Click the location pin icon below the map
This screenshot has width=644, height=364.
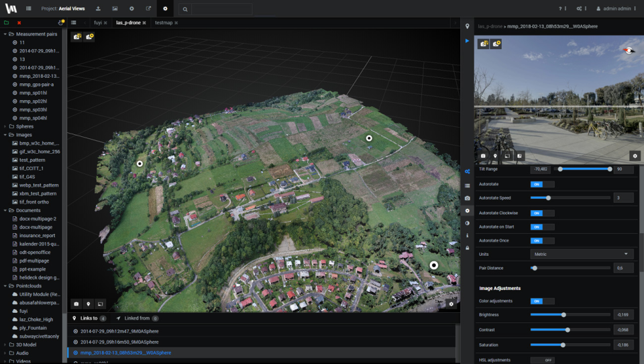(x=89, y=304)
